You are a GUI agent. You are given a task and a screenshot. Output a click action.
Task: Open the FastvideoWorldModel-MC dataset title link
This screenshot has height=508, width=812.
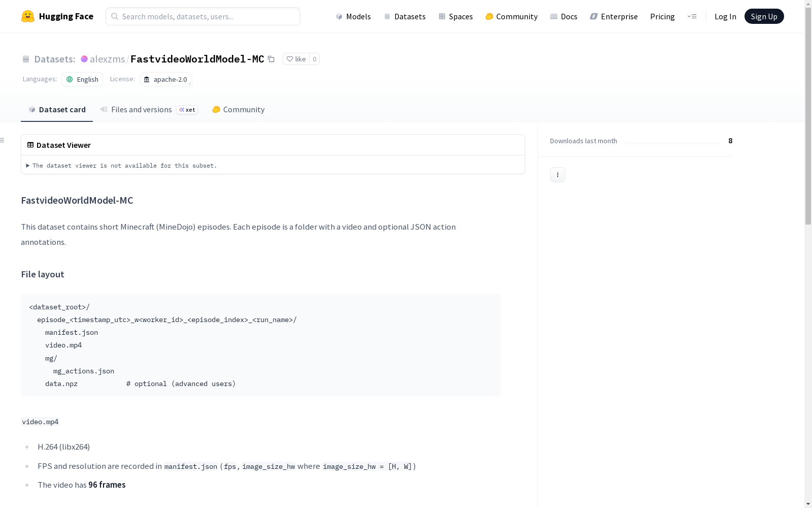(197, 59)
